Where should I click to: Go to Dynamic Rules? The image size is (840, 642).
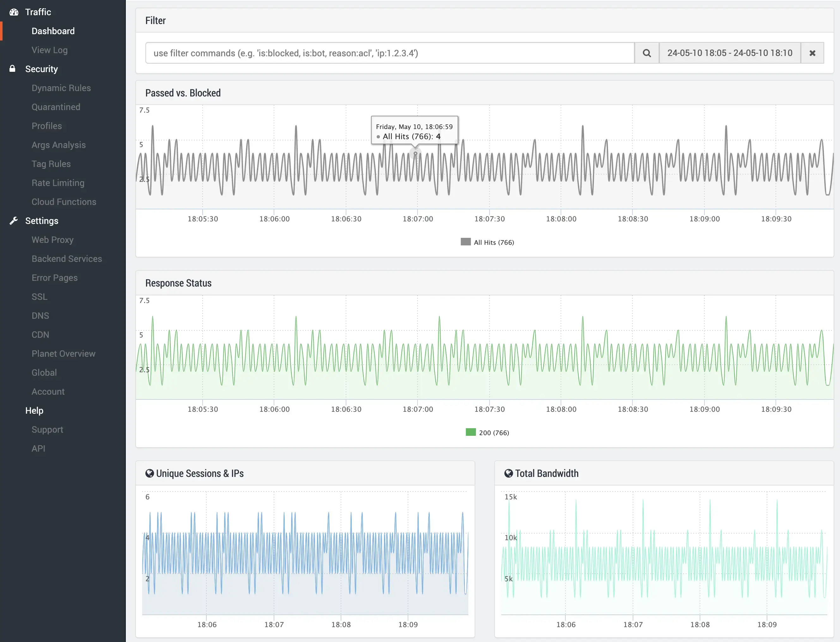(x=61, y=88)
